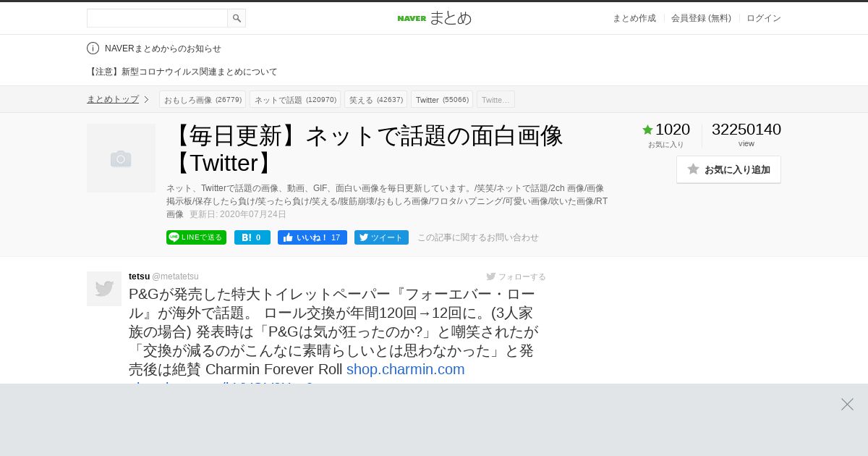Open the NAVER まとめ logo home
The image size is (868, 456).
tap(434, 18)
